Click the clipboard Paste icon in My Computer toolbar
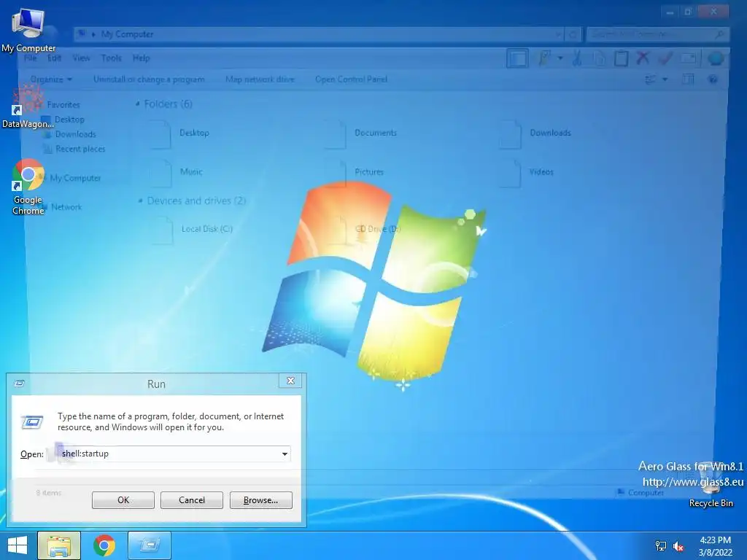The image size is (747, 560). click(x=621, y=58)
